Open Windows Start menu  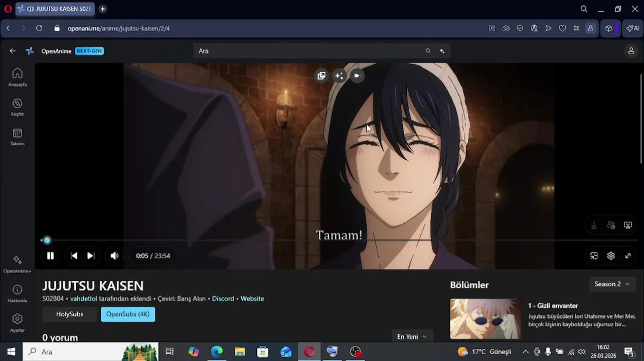[x=11, y=351]
